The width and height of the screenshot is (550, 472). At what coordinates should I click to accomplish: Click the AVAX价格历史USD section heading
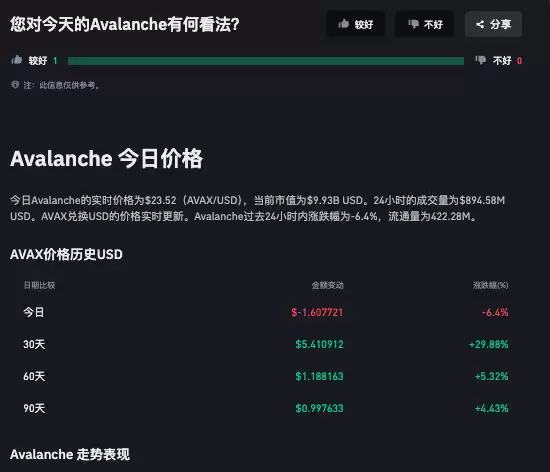[66, 254]
